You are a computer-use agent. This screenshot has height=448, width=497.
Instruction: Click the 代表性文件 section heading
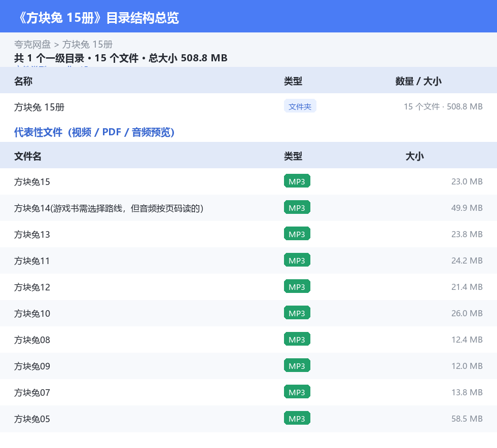(x=94, y=132)
